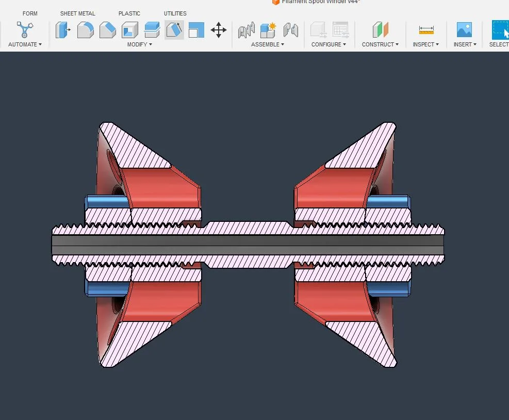509x420 pixels.
Task: Select the Press Pull tool
Action: click(63, 30)
